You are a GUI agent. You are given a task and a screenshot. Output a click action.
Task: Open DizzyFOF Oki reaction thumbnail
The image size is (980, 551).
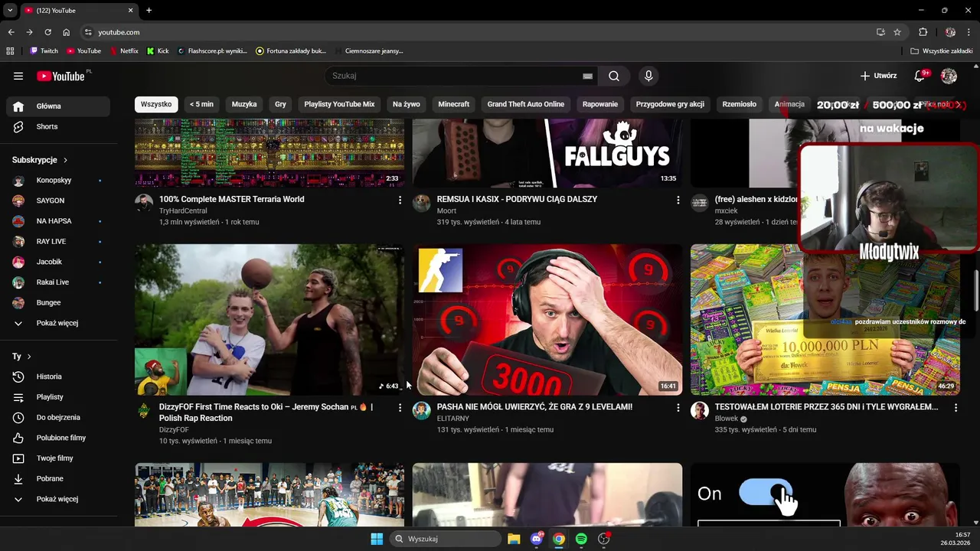(269, 319)
